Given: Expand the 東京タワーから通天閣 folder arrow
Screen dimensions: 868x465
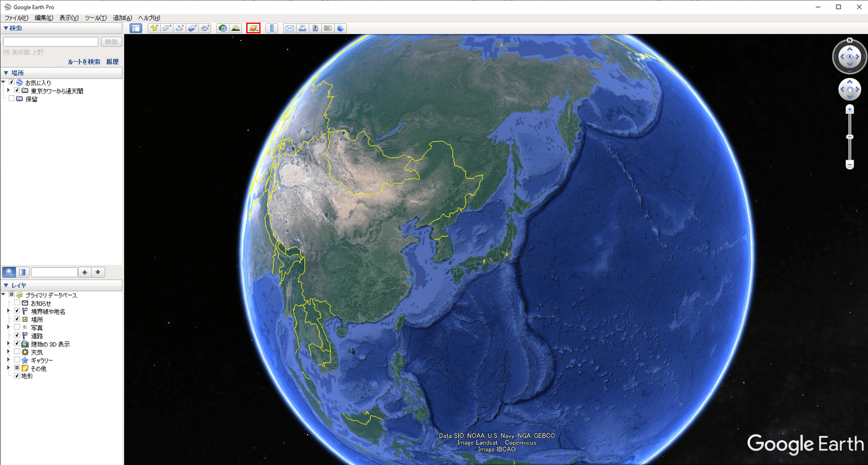Looking at the screenshot, I should pyautogui.click(x=8, y=91).
